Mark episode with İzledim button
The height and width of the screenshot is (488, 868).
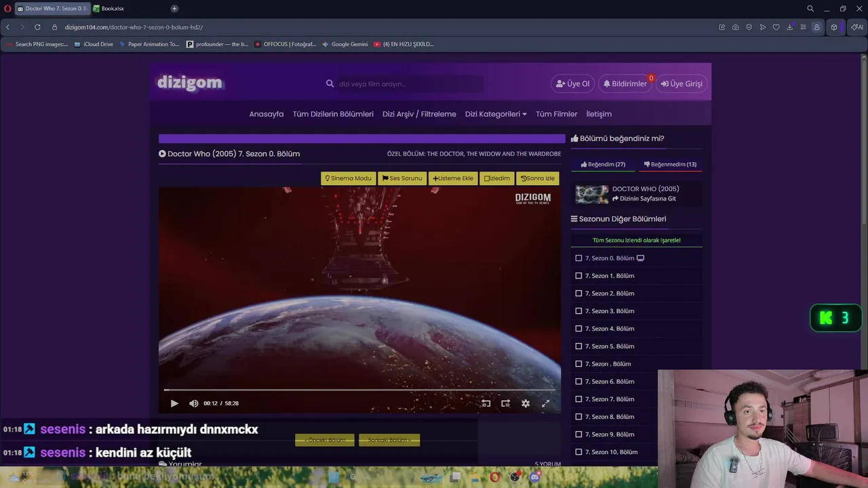(497, 178)
